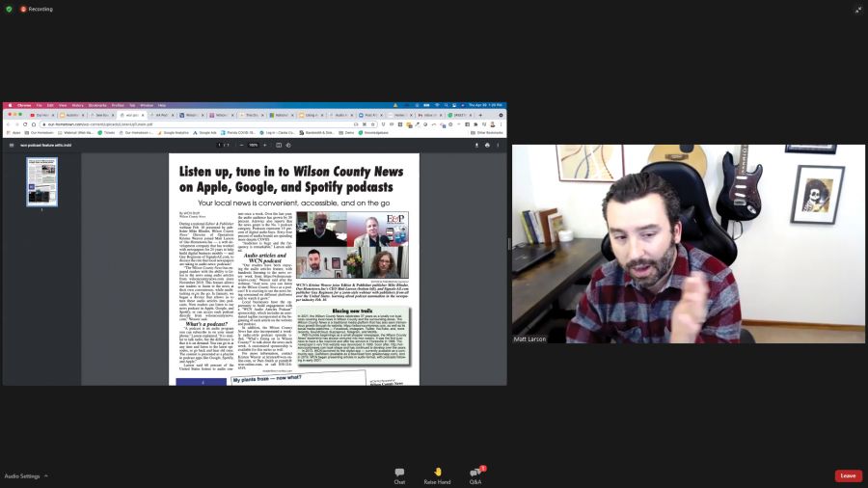Viewport: 868px width, 488px height.
Task: Open Chrome's three-dot menu
Action: click(501, 124)
